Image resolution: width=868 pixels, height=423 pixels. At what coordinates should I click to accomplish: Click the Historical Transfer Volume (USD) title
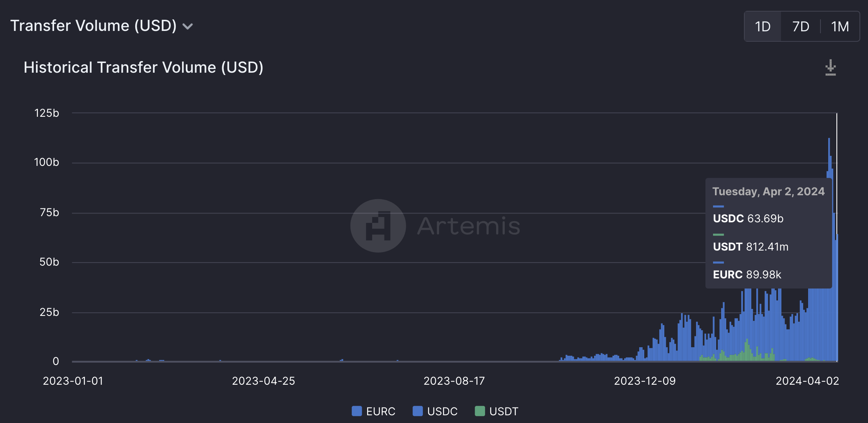click(143, 68)
